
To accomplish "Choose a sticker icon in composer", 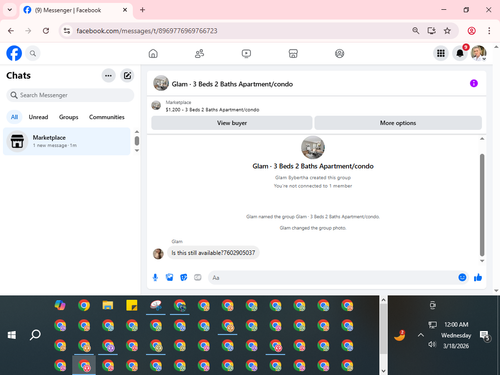I will (184, 277).
